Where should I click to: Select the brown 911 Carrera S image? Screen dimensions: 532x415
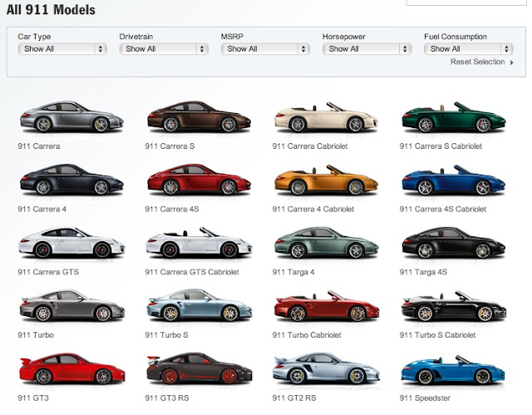199,117
